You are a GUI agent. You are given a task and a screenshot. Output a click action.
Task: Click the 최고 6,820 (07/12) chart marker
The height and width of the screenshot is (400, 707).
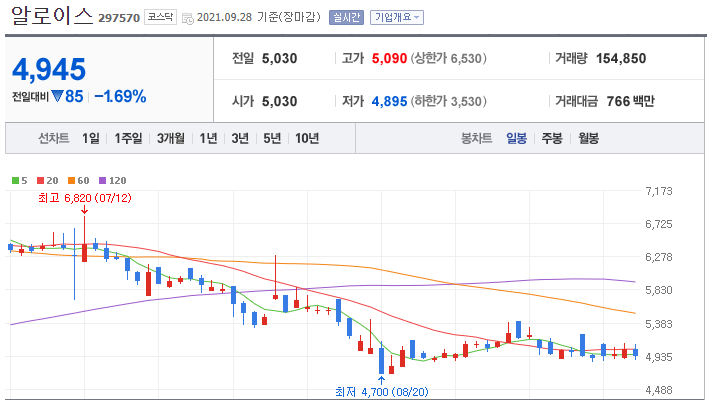point(85,198)
